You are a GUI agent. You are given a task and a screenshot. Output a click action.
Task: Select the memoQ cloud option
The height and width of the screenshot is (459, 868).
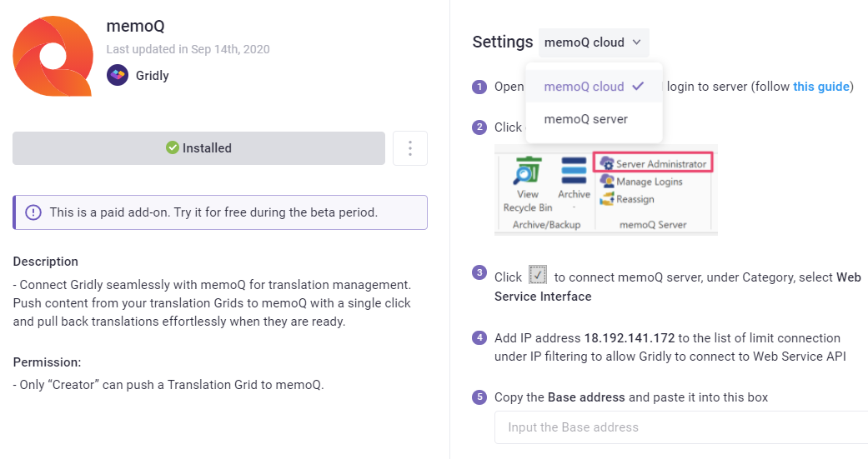[594, 87]
